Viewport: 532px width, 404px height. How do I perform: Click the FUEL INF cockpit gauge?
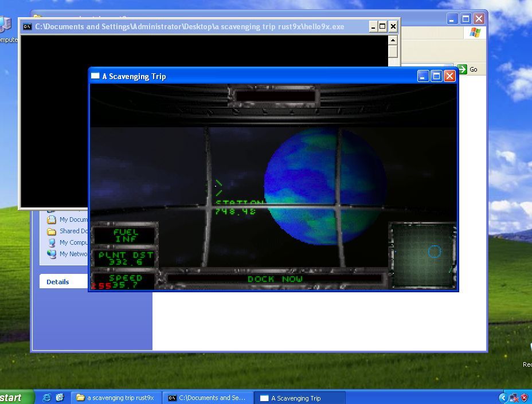[124, 234]
